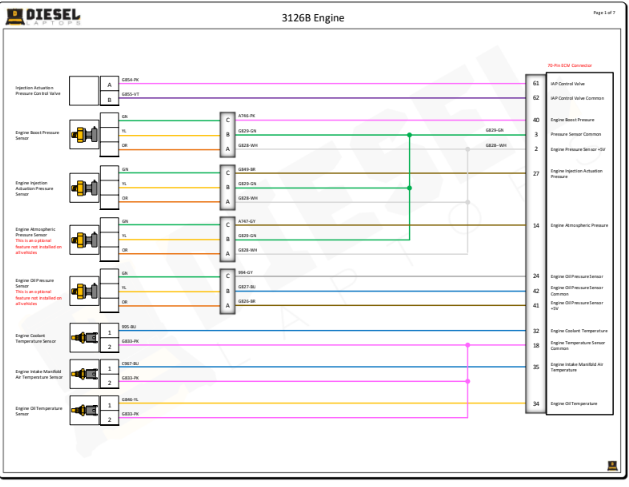
Task: Click the Engine Oil Pressure Sensor icon
Action: click(84, 291)
